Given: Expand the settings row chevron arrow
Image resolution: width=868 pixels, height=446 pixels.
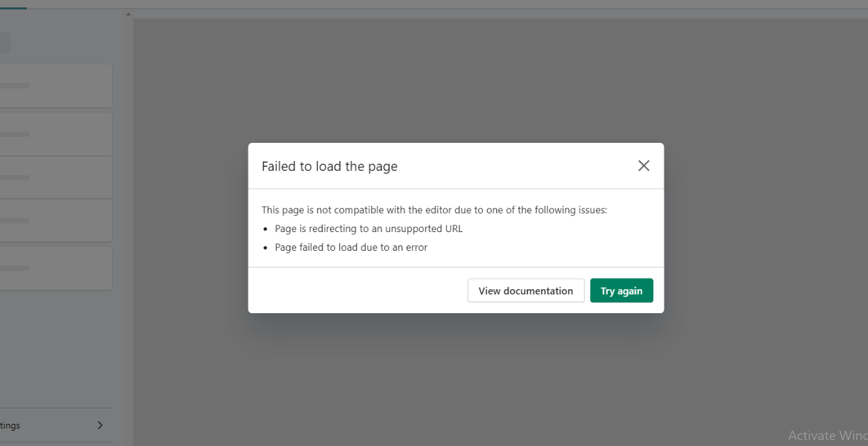Looking at the screenshot, I should 100,425.
